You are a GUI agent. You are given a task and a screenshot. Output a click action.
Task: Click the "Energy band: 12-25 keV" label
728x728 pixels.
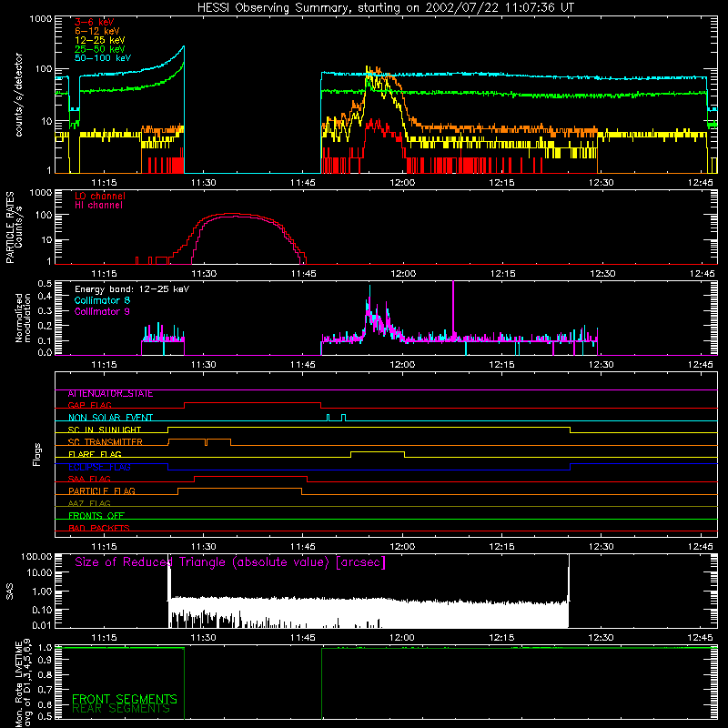pos(132,289)
